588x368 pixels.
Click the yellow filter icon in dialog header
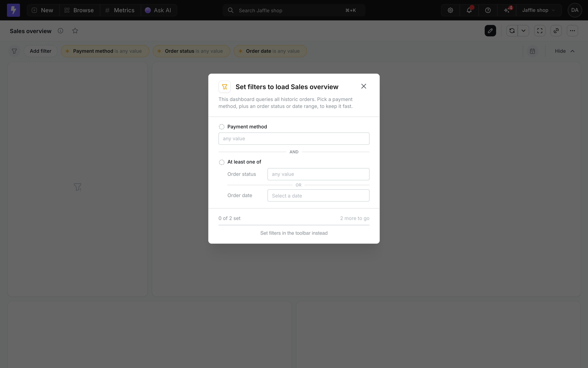click(x=225, y=87)
